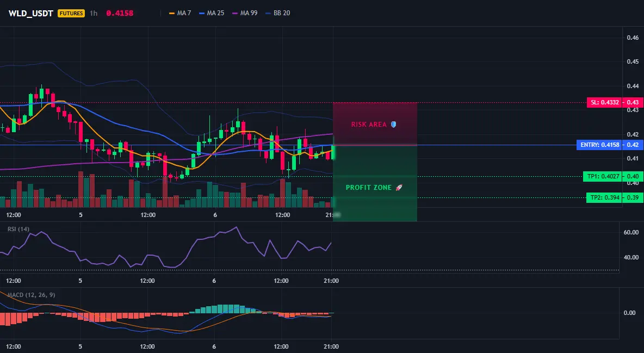Click the 21:00 label on RSI time axis

(x=331, y=281)
